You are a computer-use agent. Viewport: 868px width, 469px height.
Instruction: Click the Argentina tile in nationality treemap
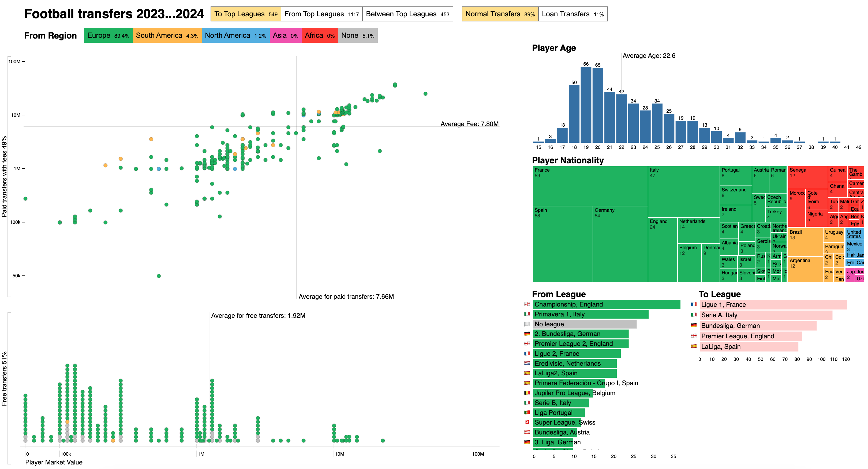(806, 269)
